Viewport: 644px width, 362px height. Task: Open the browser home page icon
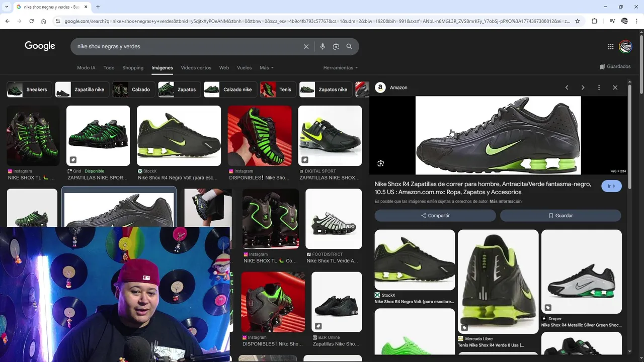pyautogui.click(x=44, y=21)
